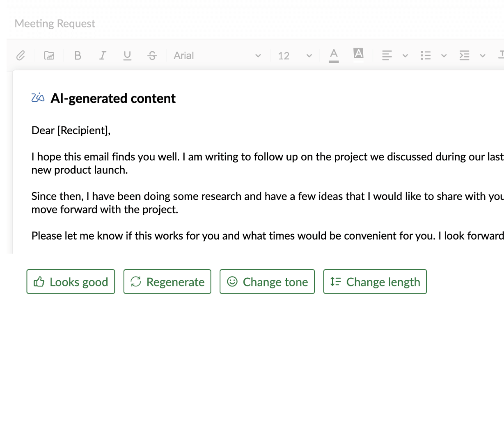Toggle italic formatting
This screenshot has width=504, height=435.
click(x=103, y=55)
